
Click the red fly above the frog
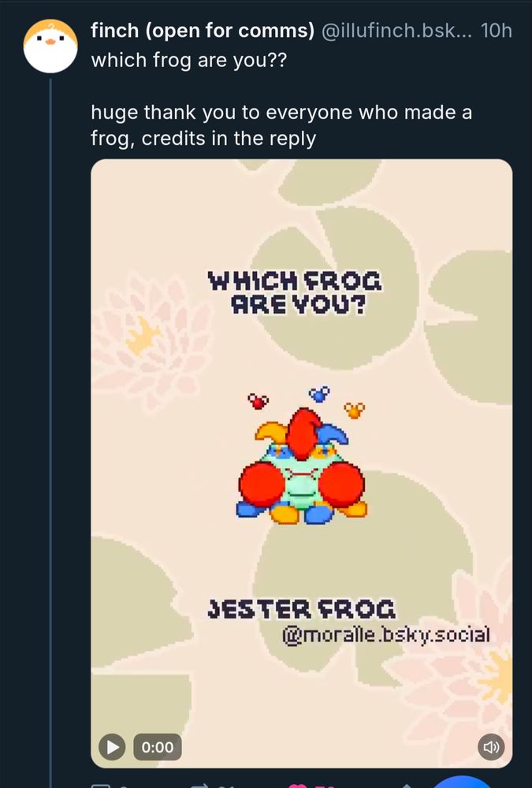(258, 402)
